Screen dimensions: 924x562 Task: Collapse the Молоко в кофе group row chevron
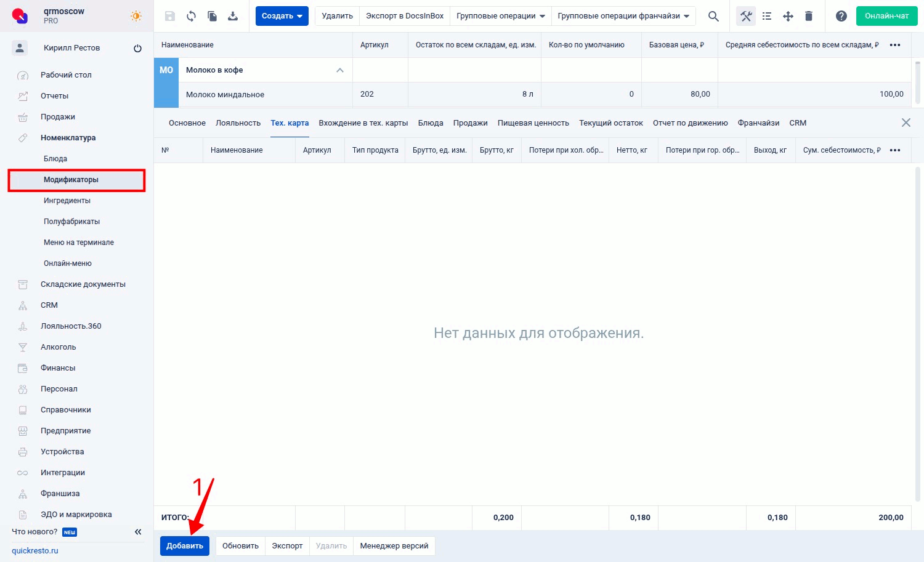pyautogui.click(x=339, y=70)
